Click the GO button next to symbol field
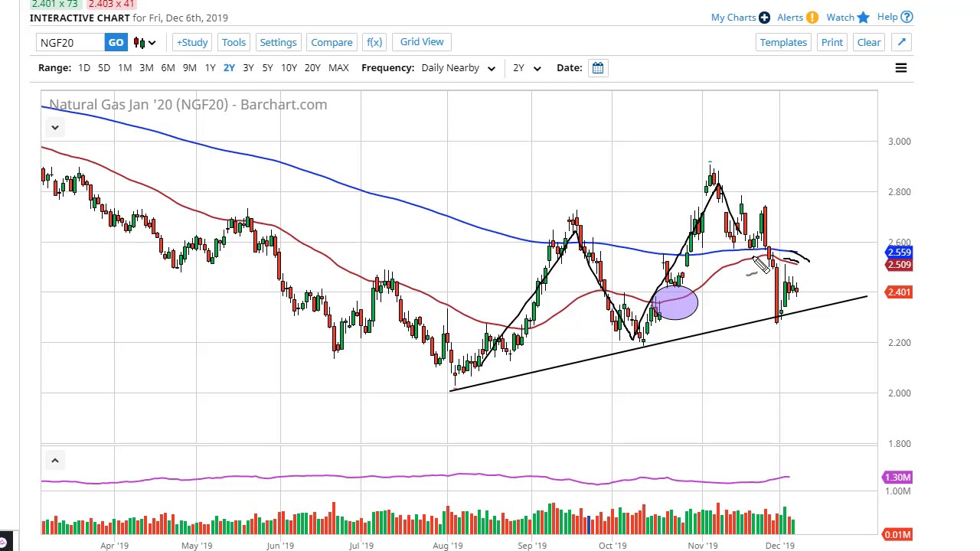The width and height of the screenshot is (980, 551). tap(116, 42)
